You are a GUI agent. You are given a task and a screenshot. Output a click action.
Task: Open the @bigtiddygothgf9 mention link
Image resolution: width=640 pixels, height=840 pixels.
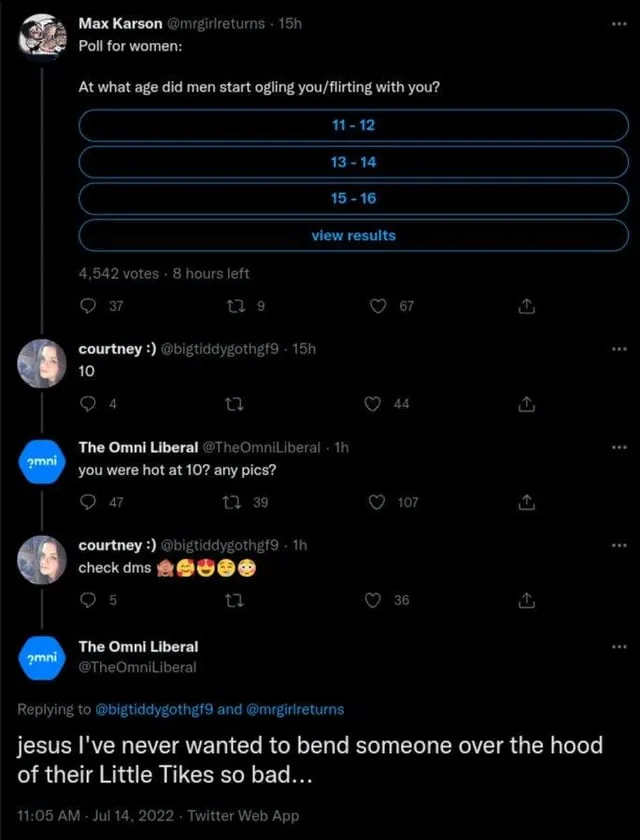click(154, 709)
